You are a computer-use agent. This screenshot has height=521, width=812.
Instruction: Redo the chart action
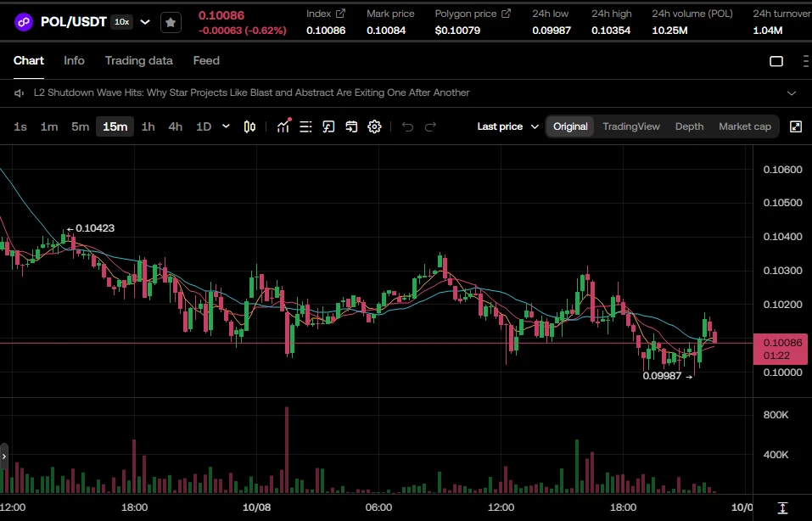point(430,127)
